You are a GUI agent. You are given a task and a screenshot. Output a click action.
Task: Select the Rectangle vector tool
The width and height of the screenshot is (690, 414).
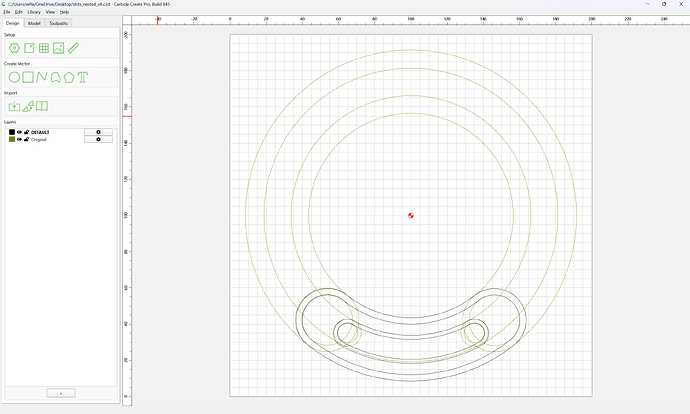[x=28, y=77]
